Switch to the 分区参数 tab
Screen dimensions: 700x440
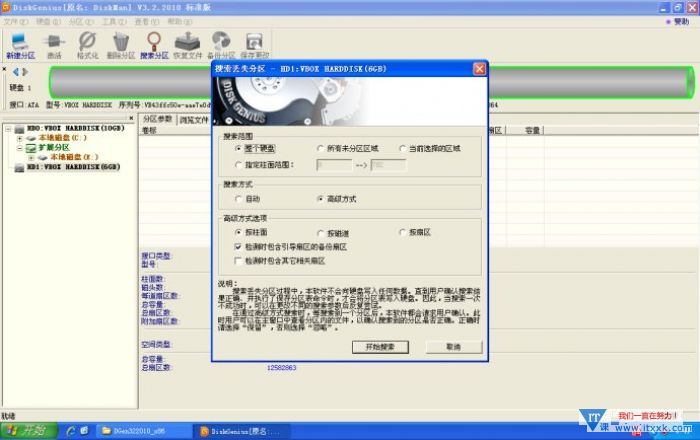pos(158,119)
